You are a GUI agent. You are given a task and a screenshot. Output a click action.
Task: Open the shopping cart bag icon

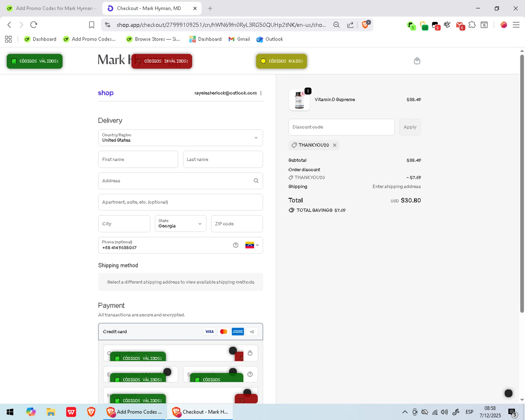pos(417,61)
